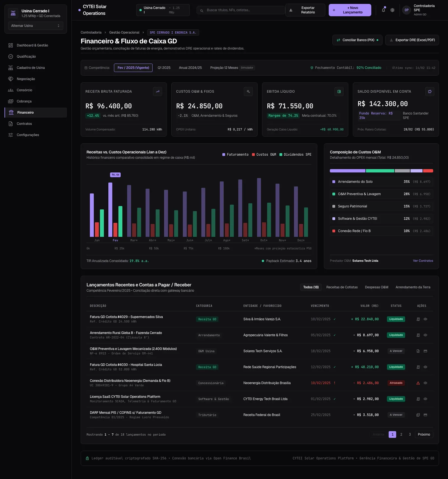448x479 pixels.
Task: View details eye for Arrendamento Rural row
Action: pos(425,335)
